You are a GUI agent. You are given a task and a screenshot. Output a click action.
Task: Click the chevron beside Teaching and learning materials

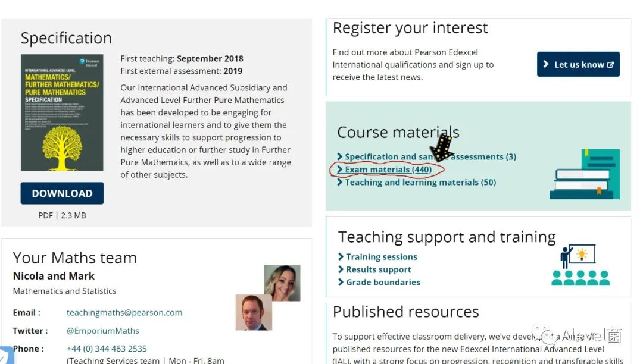pos(339,182)
